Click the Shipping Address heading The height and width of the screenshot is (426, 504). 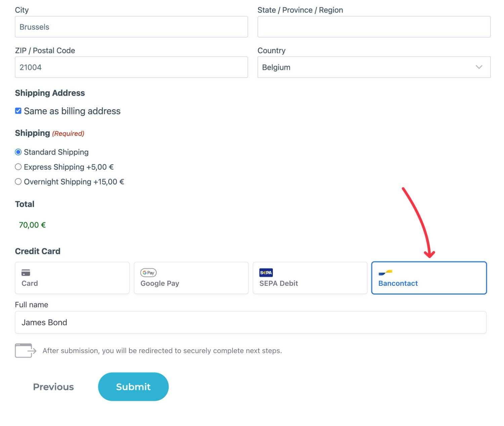tap(50, 93)
